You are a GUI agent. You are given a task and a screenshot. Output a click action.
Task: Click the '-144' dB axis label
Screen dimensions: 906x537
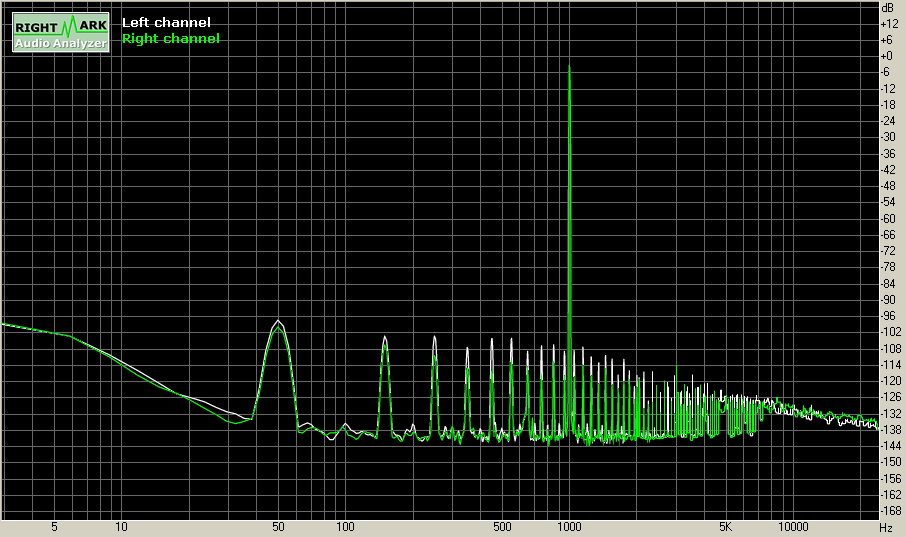(890, 446)
